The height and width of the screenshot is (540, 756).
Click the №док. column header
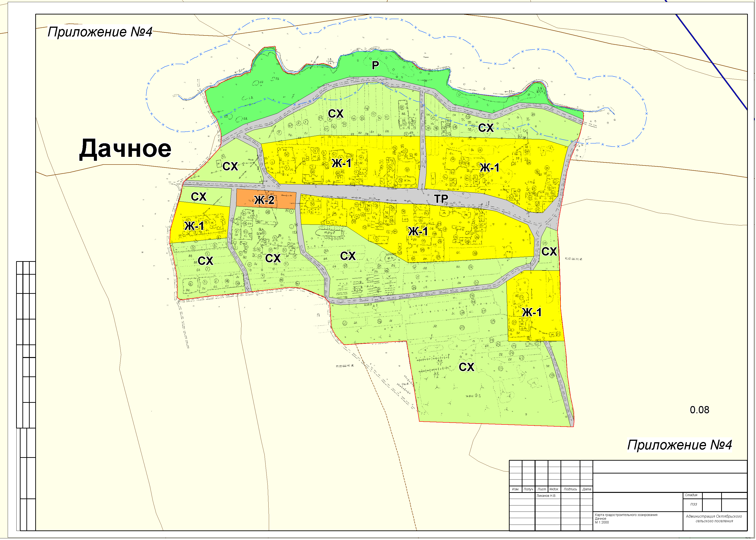(554, 489)
